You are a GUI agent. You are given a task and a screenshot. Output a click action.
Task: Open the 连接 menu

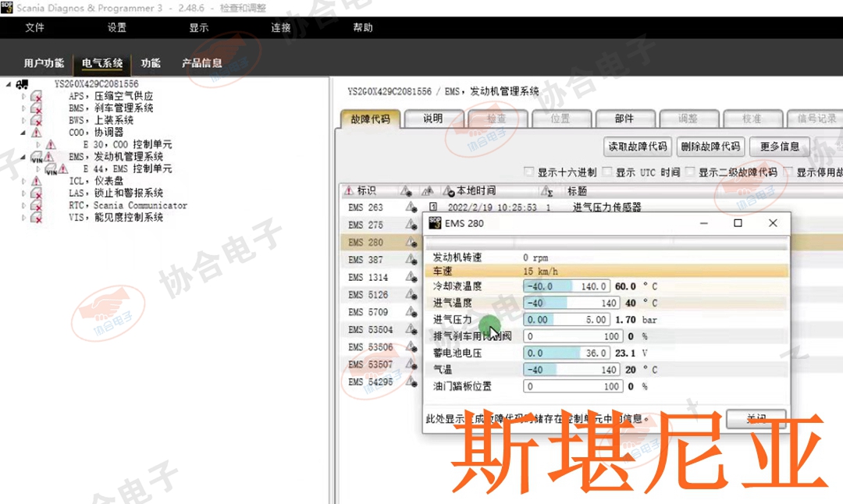281,27
